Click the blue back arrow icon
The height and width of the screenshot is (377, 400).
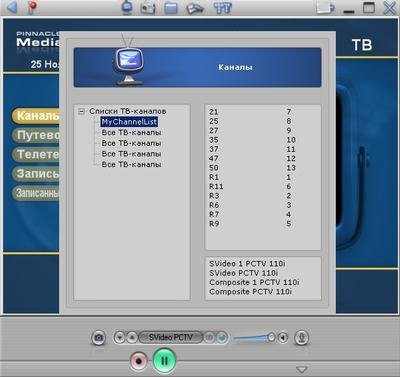click(x=11, y=7)
